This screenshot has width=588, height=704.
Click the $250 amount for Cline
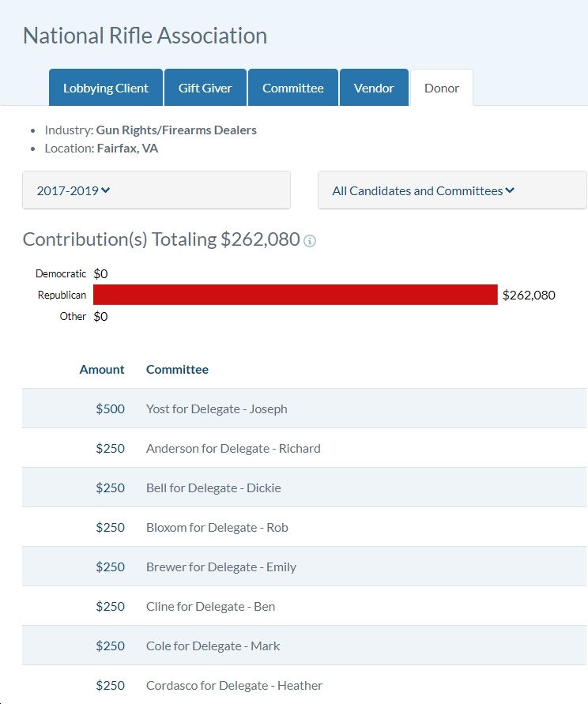pos(110,606)
